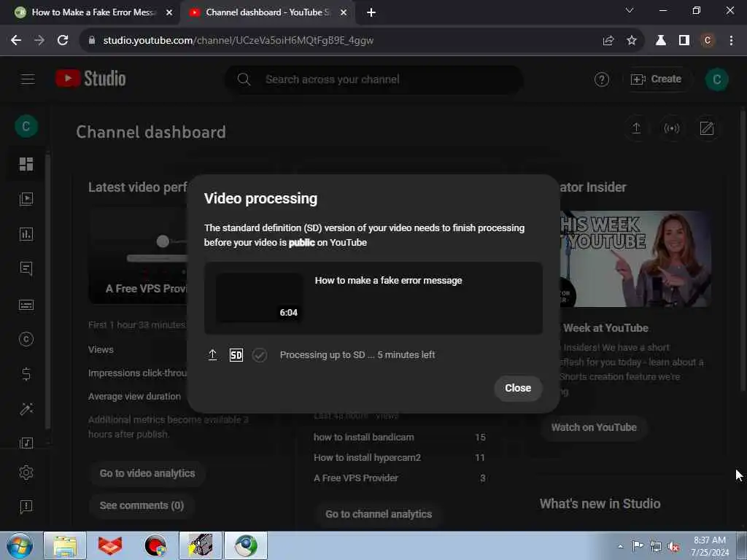The image size is (747, 560).
Task: Click Go to channel analytics
Action: [x=379, y=514]
